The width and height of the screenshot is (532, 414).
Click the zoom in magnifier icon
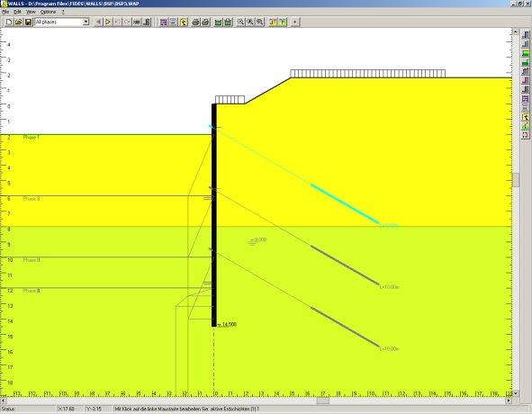pos(250,22)
